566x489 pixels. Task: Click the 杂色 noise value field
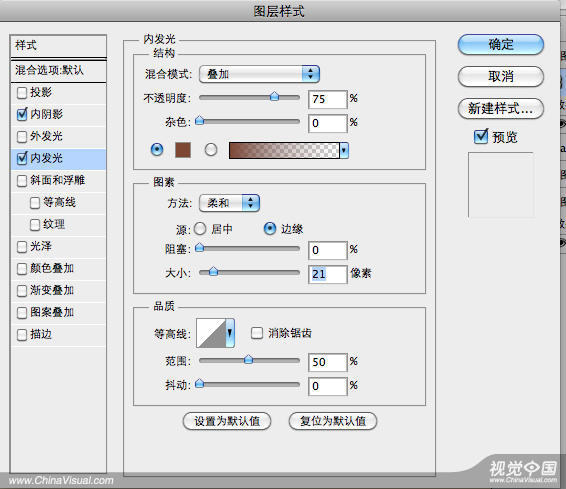tap(328, 123)
